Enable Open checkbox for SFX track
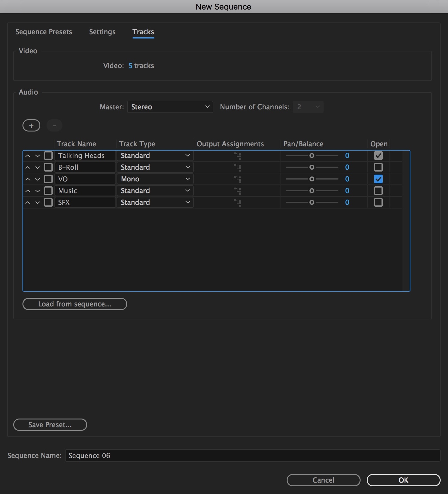The height and width of the screenshot is (494, 448). pos(378,202)
